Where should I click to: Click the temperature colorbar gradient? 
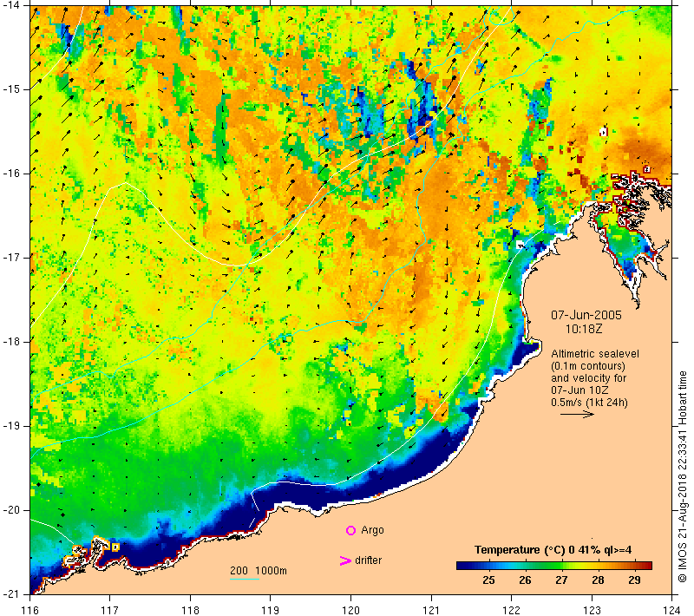pos(554,566)
